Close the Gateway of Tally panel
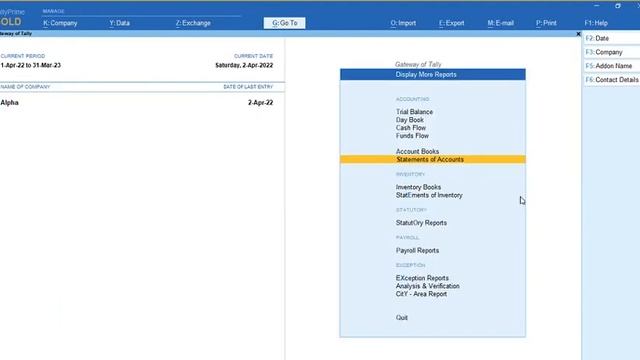 (x=578, y=34)
